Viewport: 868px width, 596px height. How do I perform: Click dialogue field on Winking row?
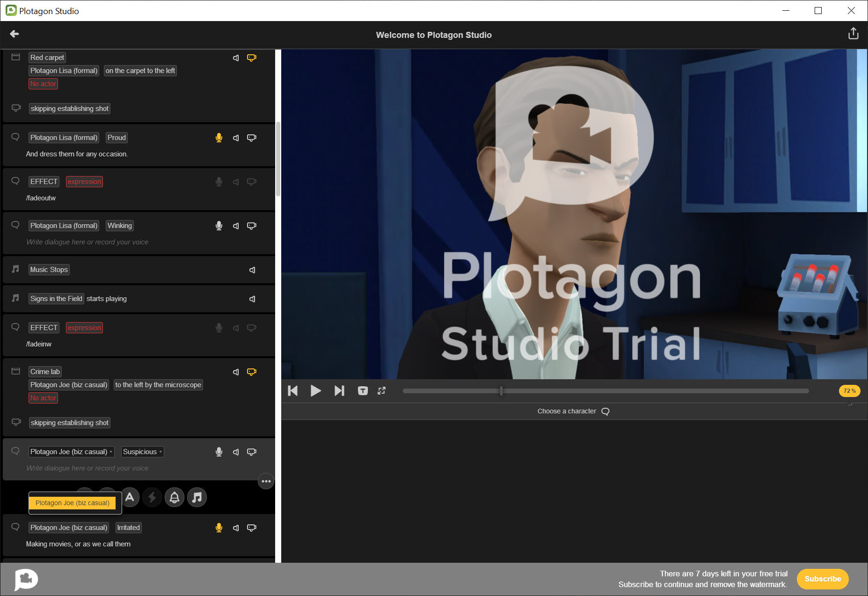(88, 242)
